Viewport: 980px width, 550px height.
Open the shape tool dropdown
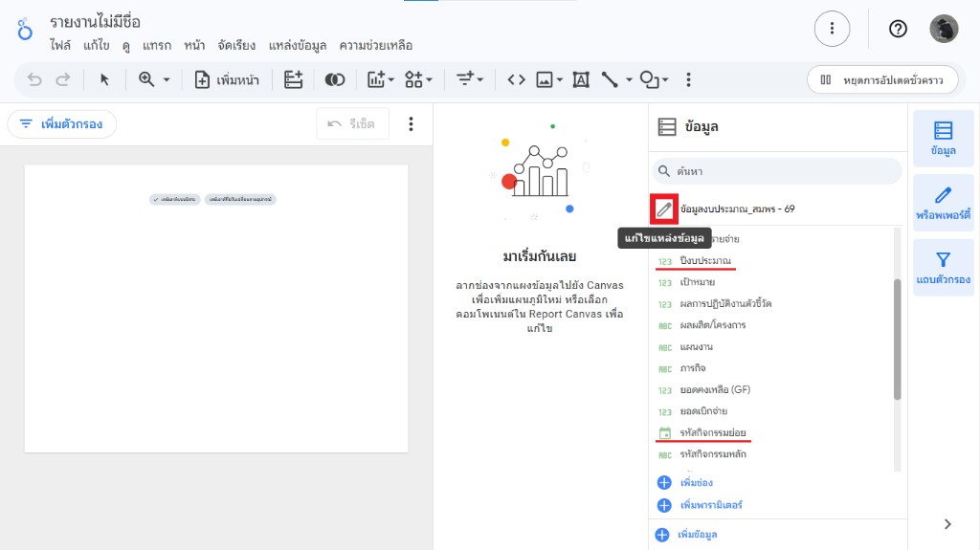(x=655, y=80)
